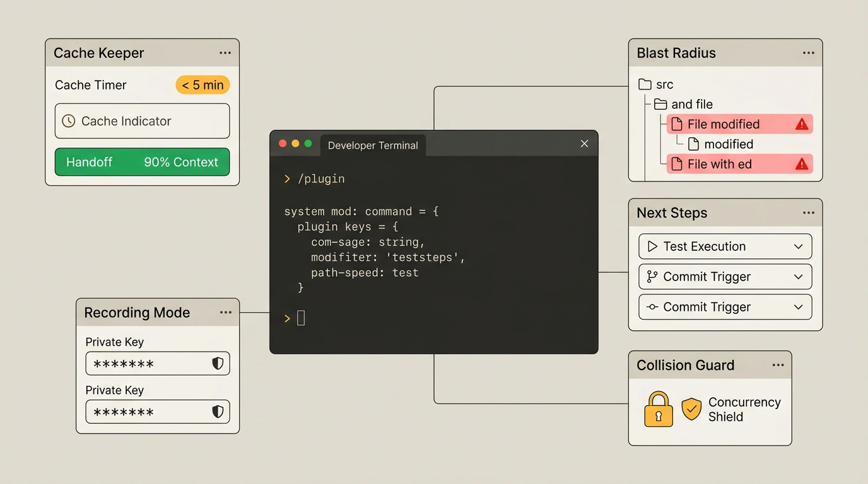Focus the first Private Key input field

158,364
